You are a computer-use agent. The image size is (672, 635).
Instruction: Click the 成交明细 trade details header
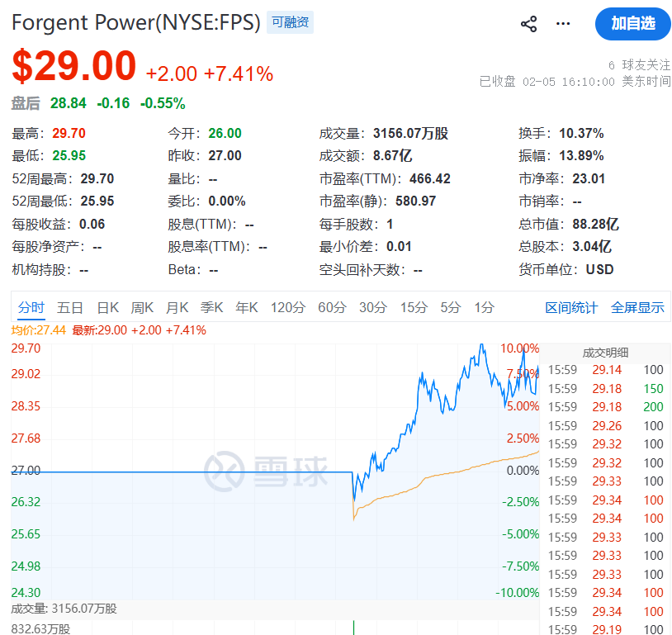tap(607, 353)
